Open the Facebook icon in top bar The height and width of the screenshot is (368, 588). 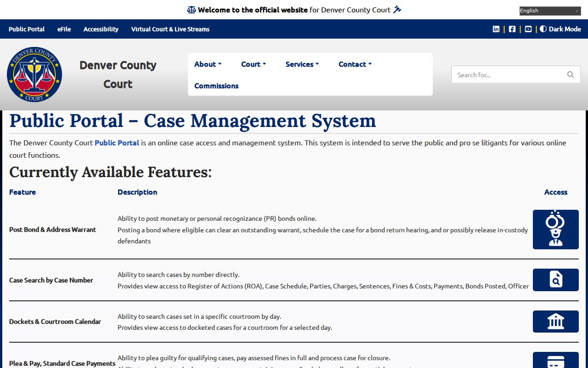tap(512, 29)
